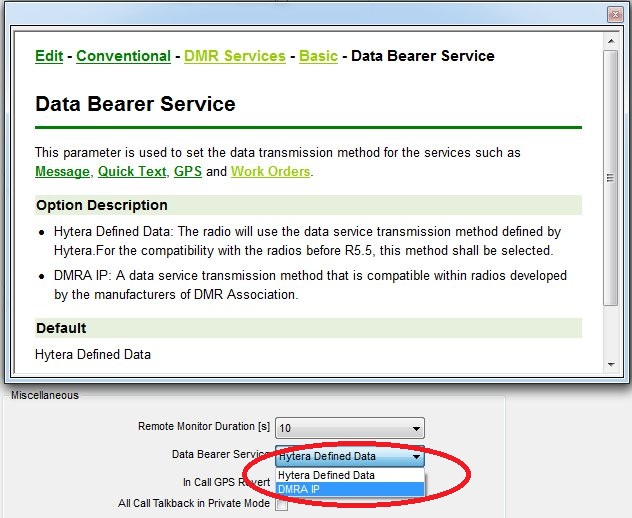Screen dimensions: 632x518
Task: Navigate to the Basic breadcrumb link
Action: coord(318,56)
